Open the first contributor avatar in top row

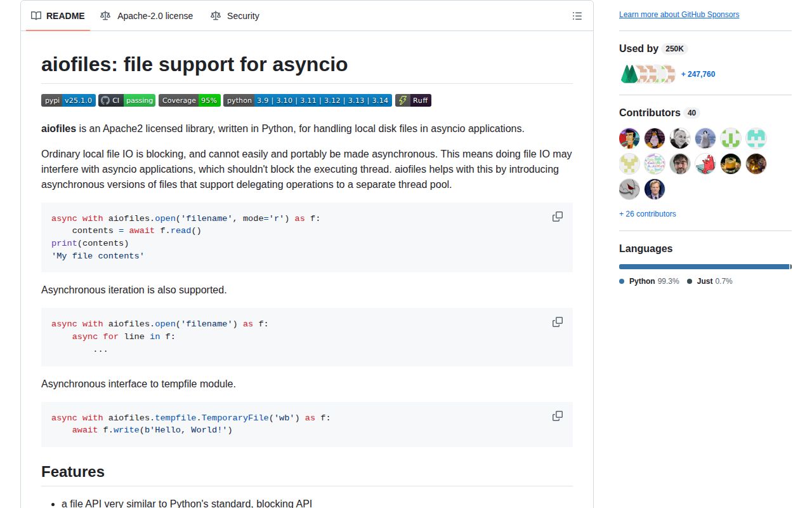(x=629, y=138)
